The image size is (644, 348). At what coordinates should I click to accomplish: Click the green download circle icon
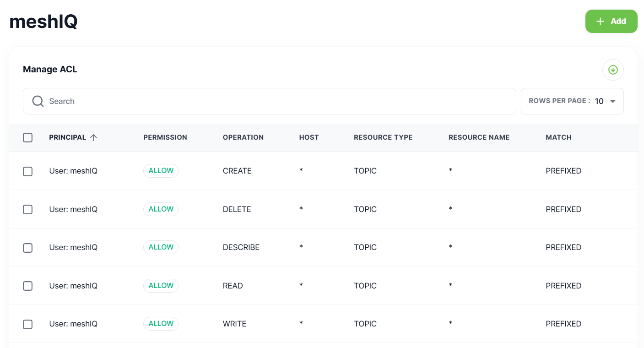click(x=613, y=70)
